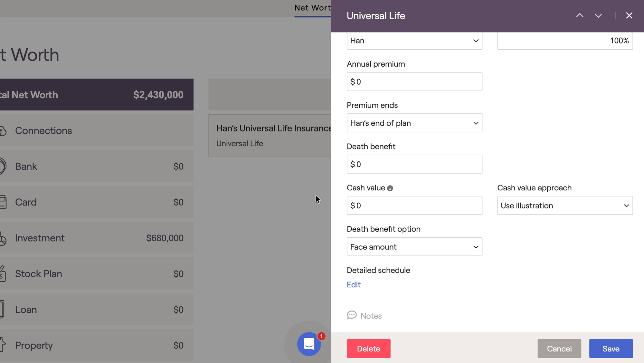Expand the Death benefit option dropdown
The height and width of the screenshot is (363, 644).
pos(414,247)
